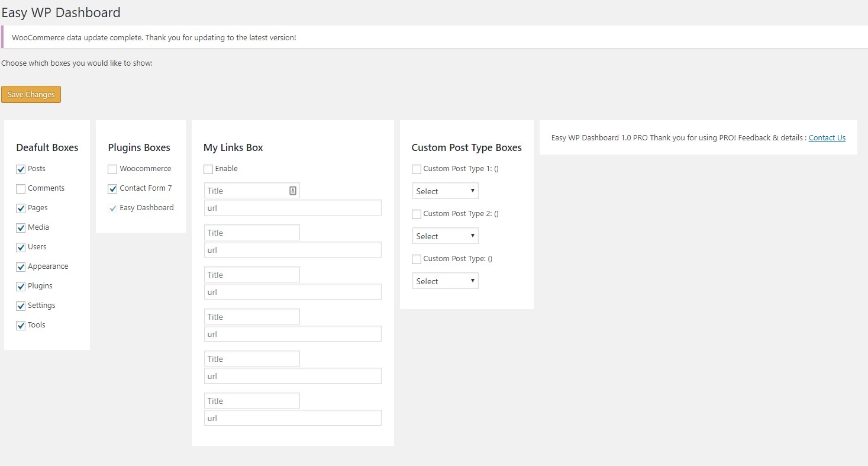Uncheck the Appearance checkbox
The image size is (868, 466).
21,267
